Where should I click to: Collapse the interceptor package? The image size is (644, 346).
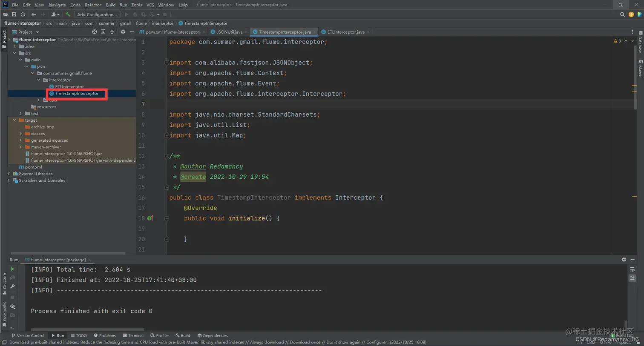point(39,80)
